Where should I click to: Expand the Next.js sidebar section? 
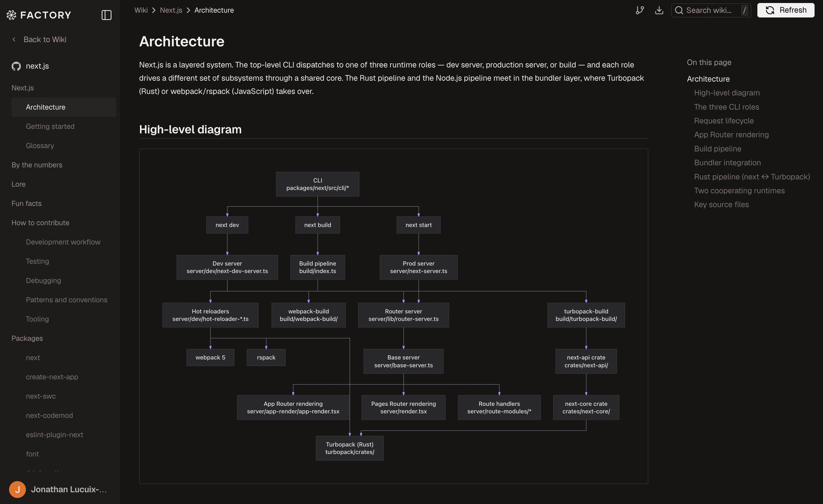tap(23, 88)
